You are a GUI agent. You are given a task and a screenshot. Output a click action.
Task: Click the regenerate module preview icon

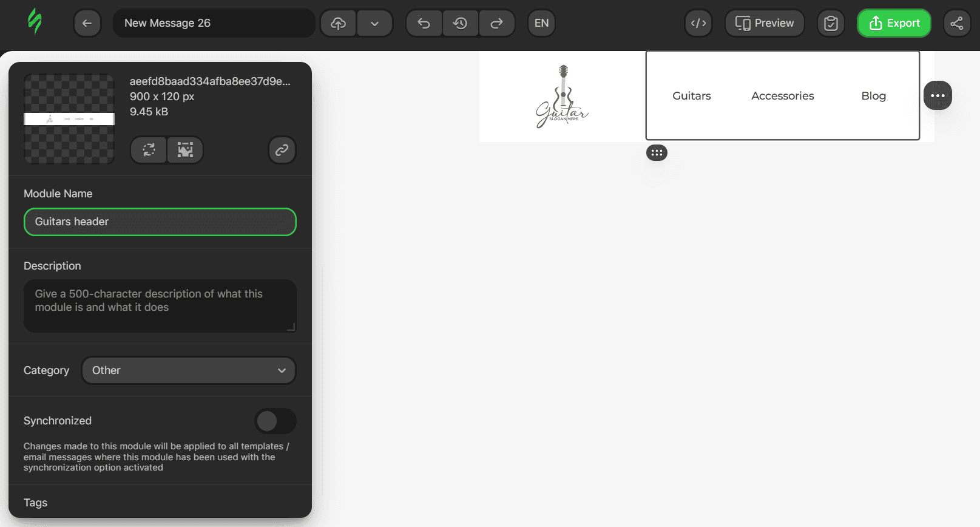[149, 150]
